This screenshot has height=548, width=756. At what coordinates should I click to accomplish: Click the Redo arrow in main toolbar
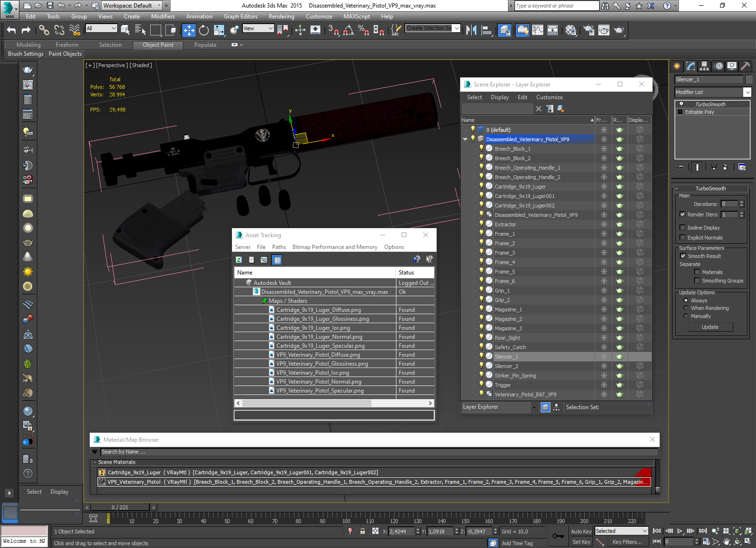(26, 30)
